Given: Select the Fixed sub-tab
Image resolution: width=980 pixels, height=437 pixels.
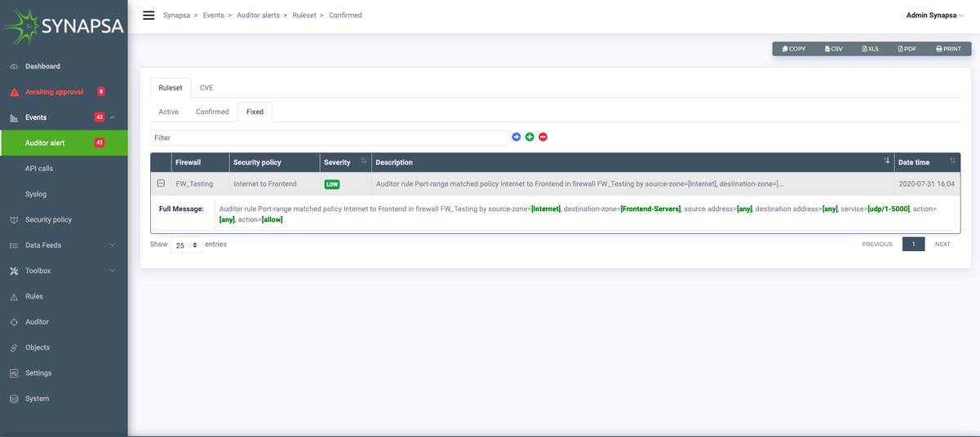Looking at the screenshot, I should pos(255,112).
